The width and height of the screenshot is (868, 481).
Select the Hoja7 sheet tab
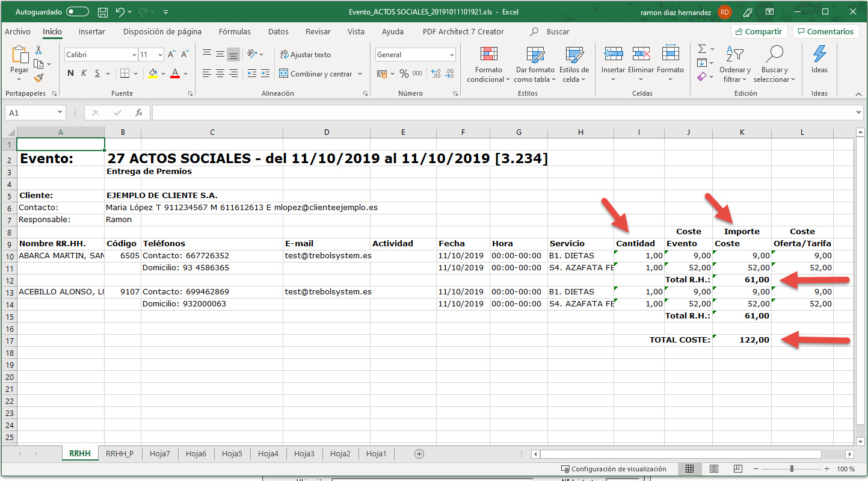(x=160, y=454)
